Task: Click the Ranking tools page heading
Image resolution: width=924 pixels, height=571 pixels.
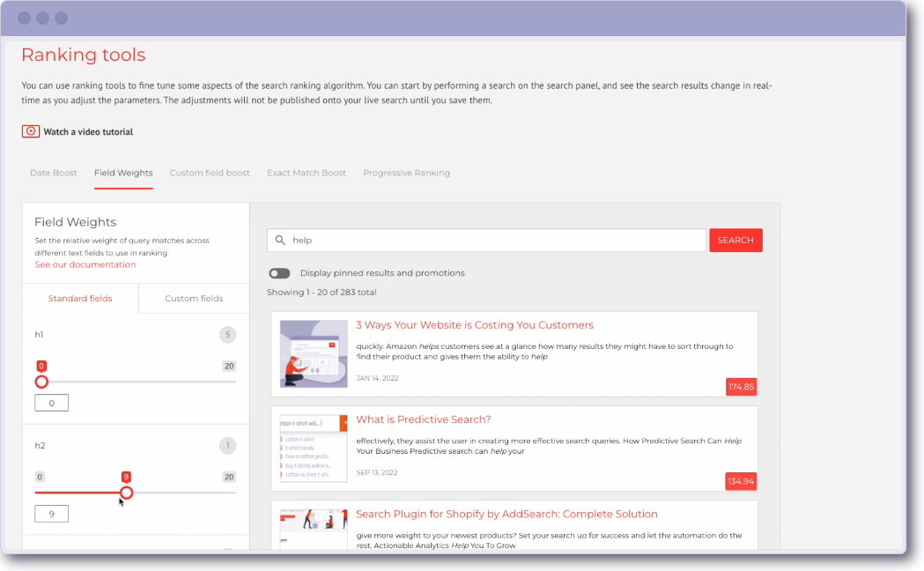Action: pyautogui.click(x=83, y=55)
